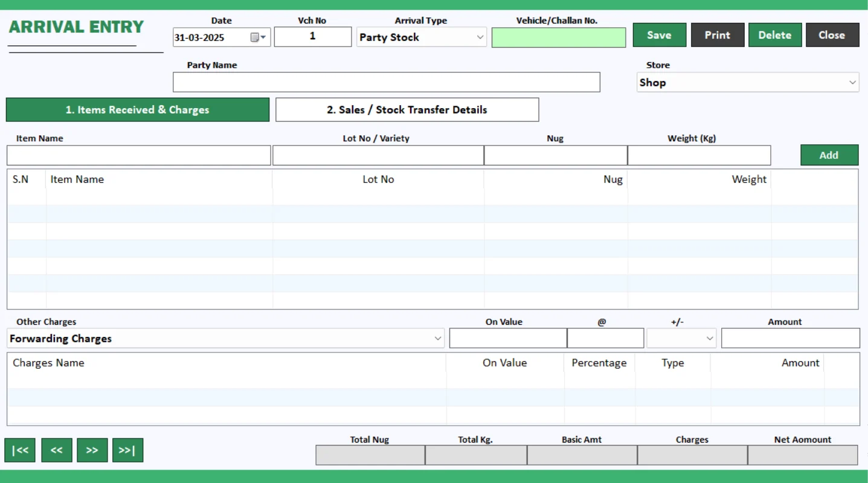Go to next voucher using >> button
Screen dimensions: 868x483
pyautogui.click(x=92, y=450)
